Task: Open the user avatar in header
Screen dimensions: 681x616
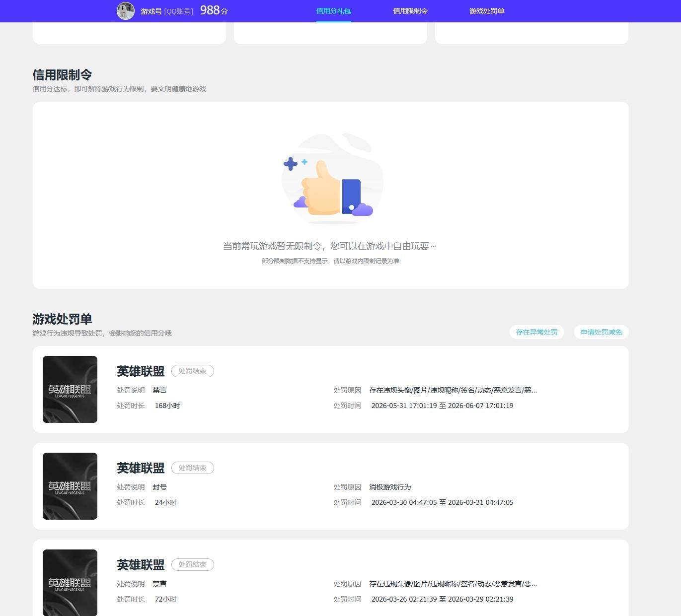Action: pyautogui.click(x=125, y=11)
